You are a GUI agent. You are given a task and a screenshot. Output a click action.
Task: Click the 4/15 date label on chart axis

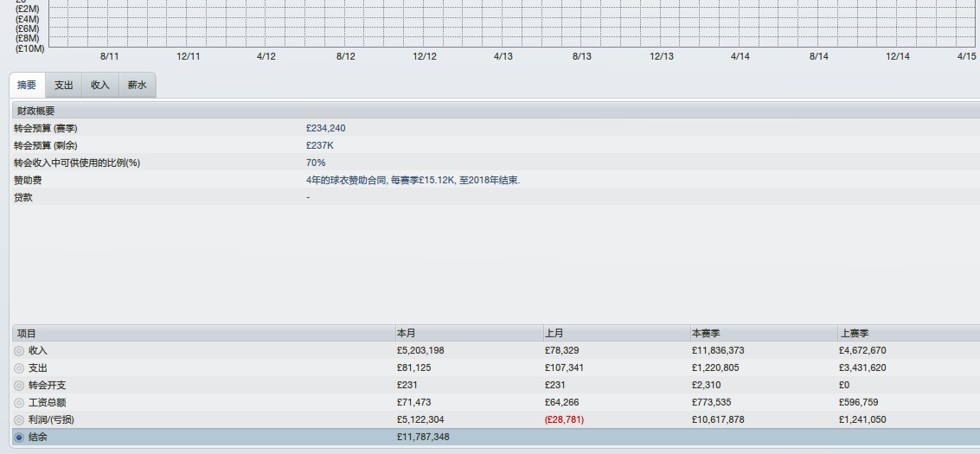click(x=966, y=56)
